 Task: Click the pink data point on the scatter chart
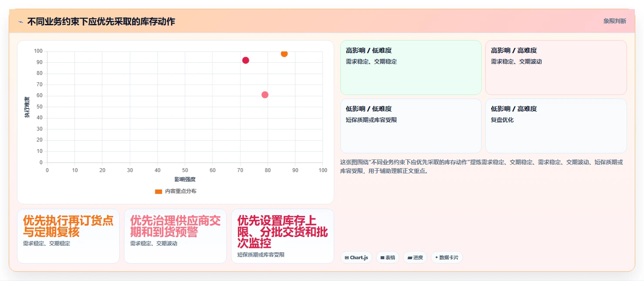point(265,95)
